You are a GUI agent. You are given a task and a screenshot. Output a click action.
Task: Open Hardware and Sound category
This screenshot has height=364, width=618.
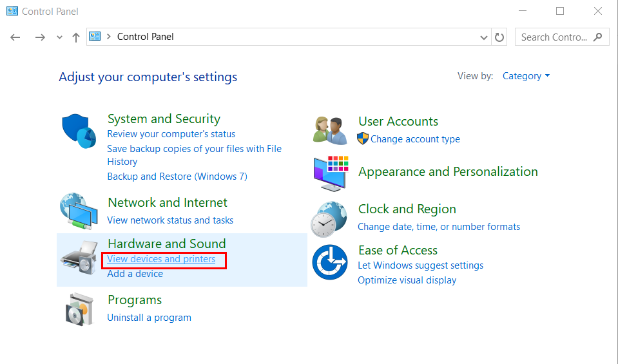coord(167,244)
